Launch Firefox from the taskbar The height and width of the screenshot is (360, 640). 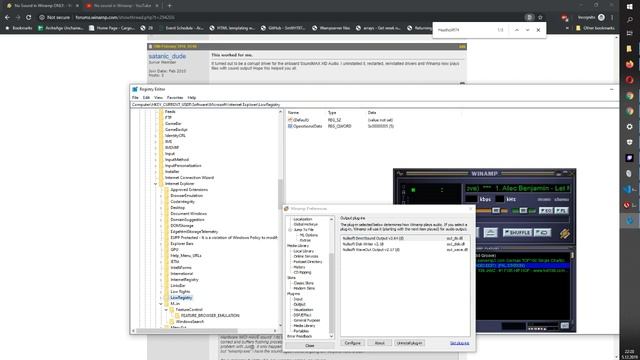[x=629, y=64]
